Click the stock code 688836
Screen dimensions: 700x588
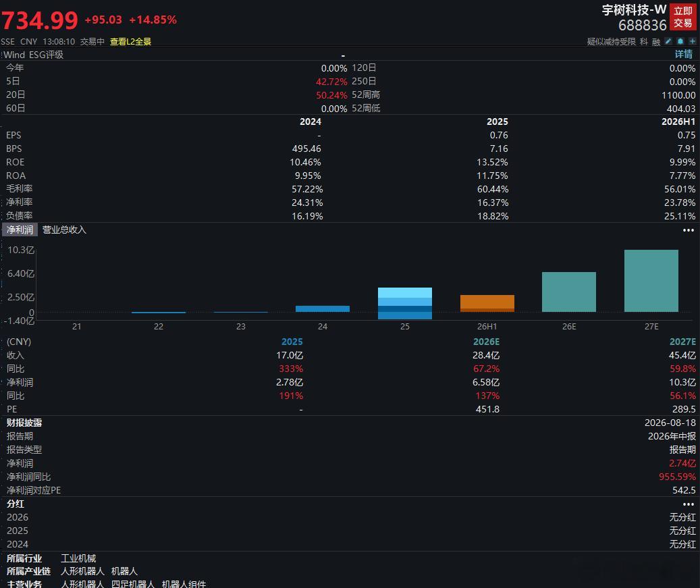(x=643, y=25)
